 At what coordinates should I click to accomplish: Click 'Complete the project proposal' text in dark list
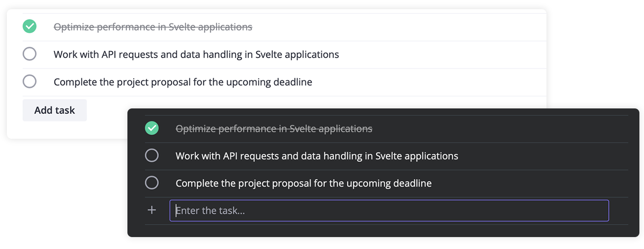click(x=304, y=184)
